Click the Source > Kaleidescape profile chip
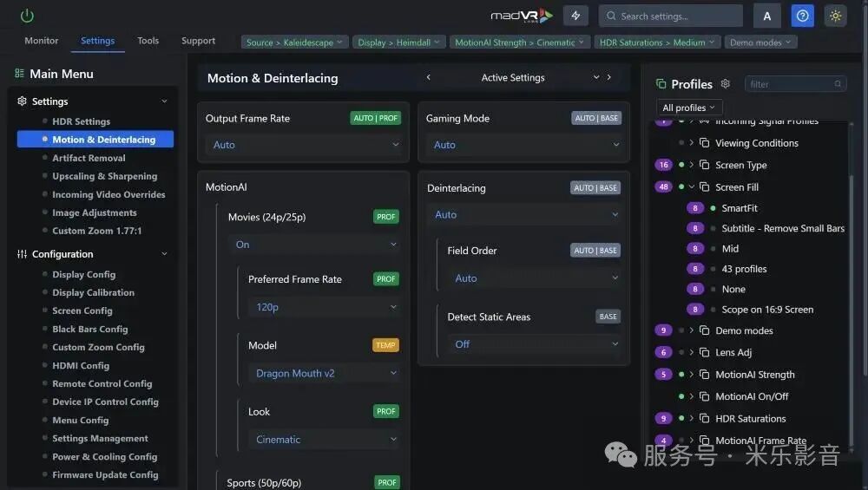868x490 pixels. click(294, 42)
